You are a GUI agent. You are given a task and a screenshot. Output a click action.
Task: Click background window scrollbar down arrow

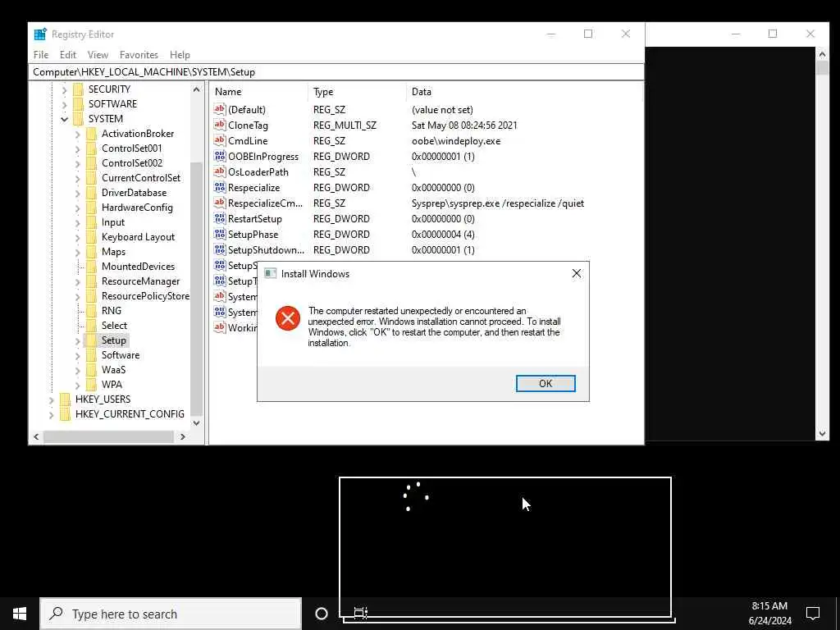click(822, 434)
